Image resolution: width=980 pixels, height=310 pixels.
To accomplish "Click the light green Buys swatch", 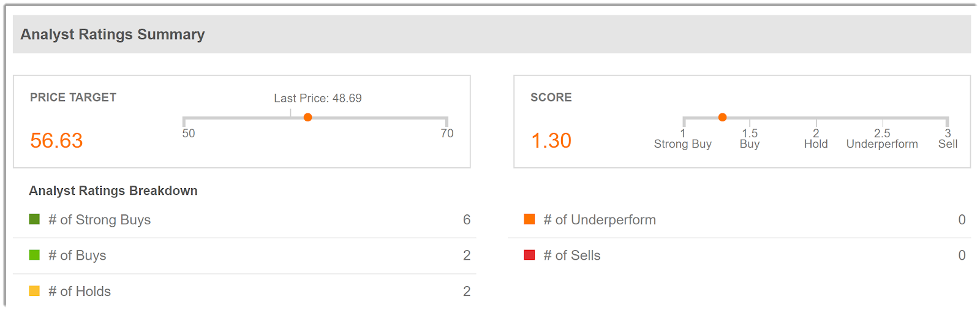I will 34,255.
